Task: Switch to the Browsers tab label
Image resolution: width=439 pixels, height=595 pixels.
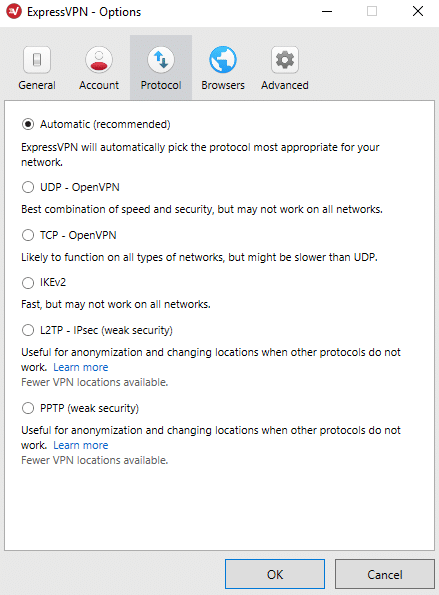Action: coord(223,85)
